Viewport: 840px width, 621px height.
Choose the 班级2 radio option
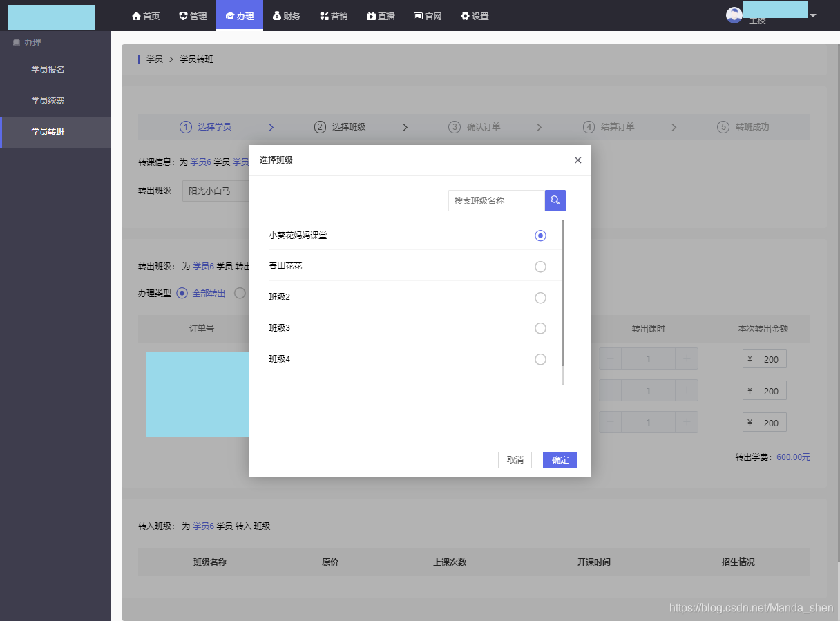[540, 298]
